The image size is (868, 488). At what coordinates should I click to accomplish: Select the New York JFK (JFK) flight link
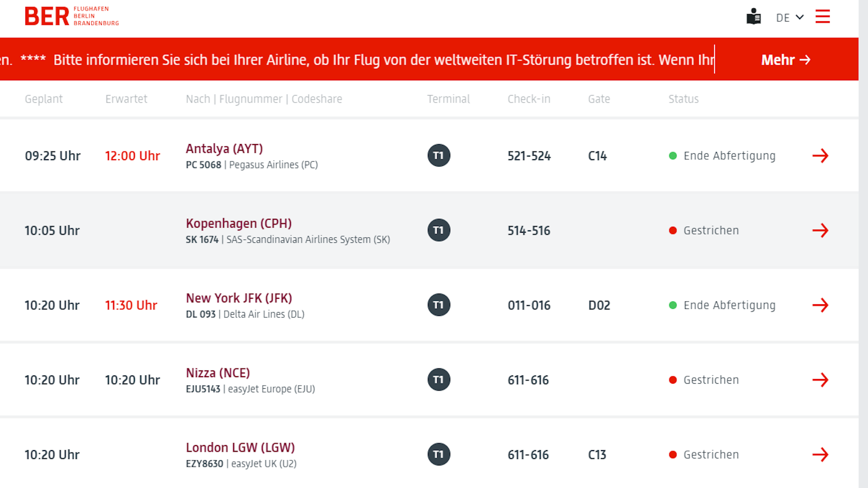[239, 298]
